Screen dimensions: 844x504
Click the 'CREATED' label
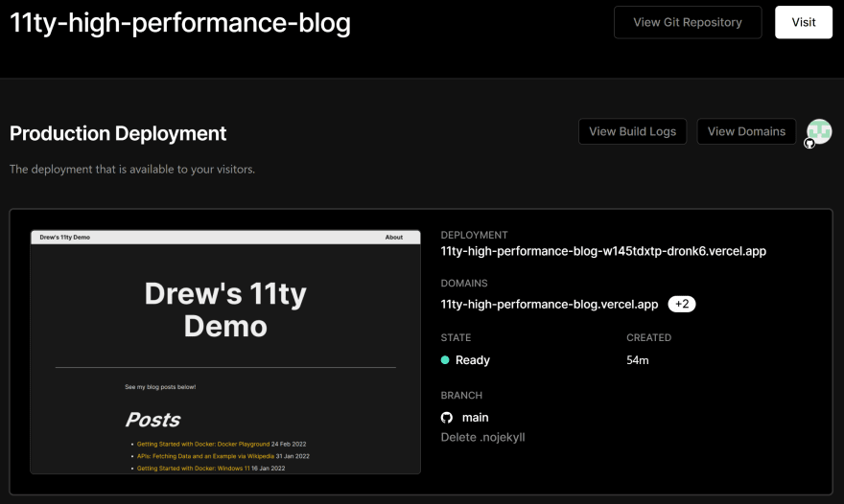pos(648,338)
